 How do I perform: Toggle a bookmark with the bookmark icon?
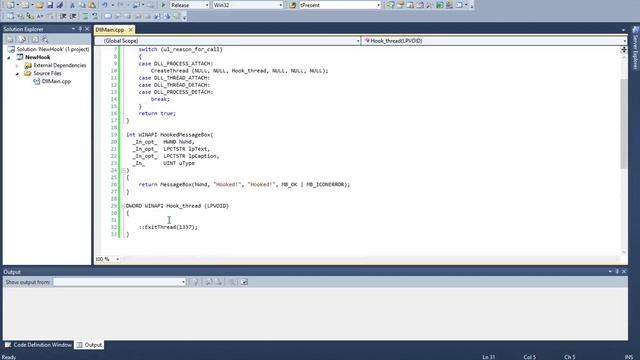[108, 16]
